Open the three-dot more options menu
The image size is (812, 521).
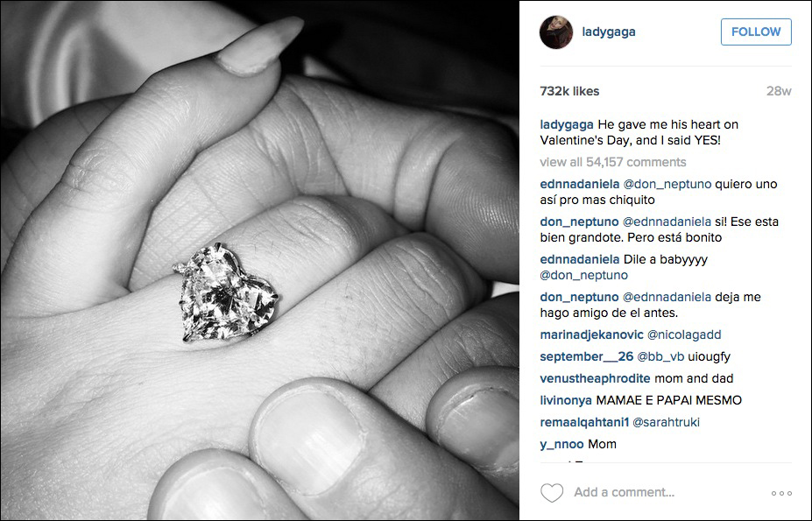coord(781,493)
